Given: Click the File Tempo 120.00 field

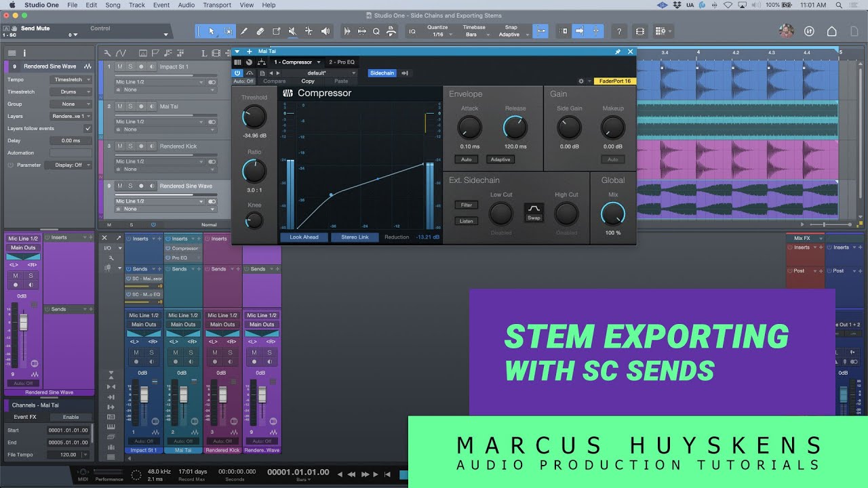Looking at the screenshot, I should click(68, 455).
